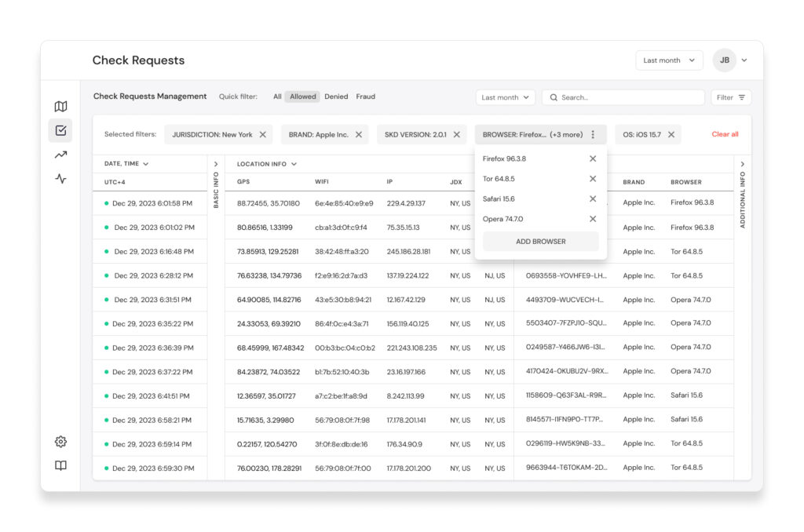Click IP address 176.34.90.9
Image resolution: width=804 pixels, height=532 pixels.
coord(404,444)
